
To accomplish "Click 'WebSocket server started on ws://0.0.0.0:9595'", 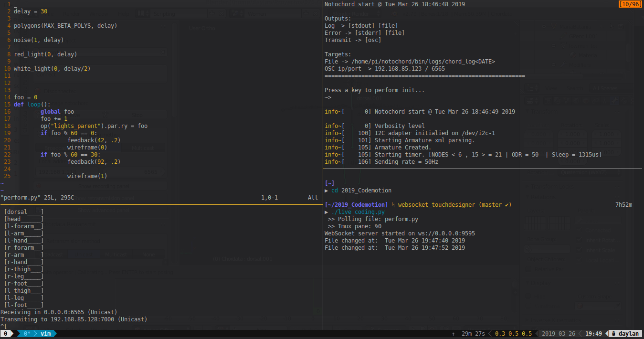I will (400, 233).
